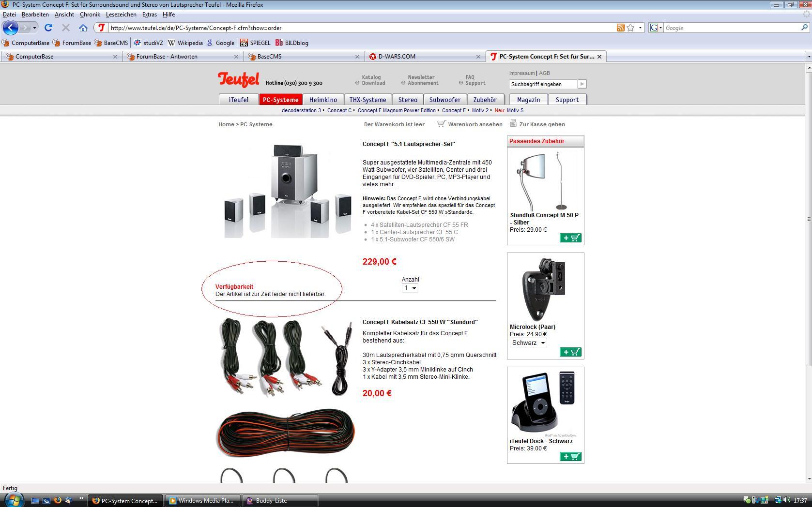Open the Datei menu
This screenshot has width=812, height=507.
tap(9, 15)
